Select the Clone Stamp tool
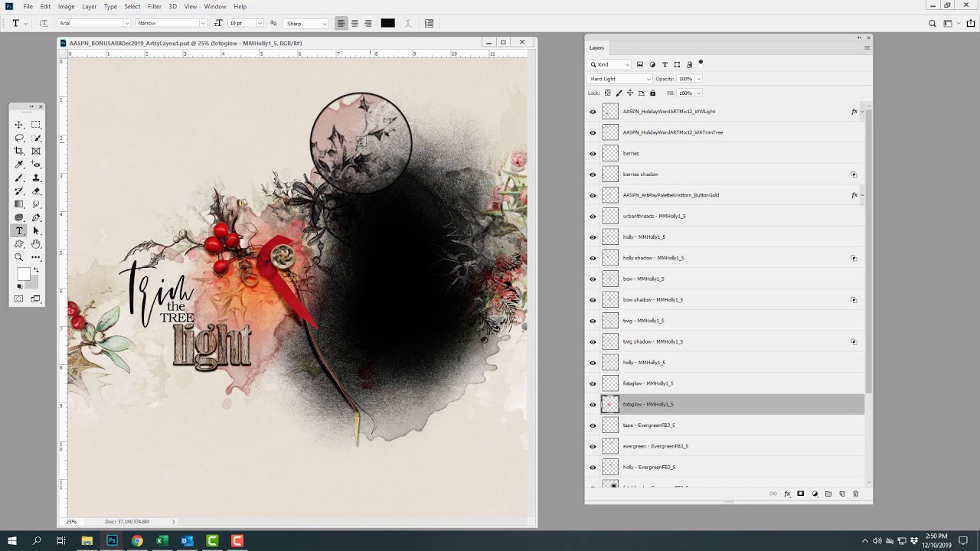This screenshot has height=551, width=980. 36,178
